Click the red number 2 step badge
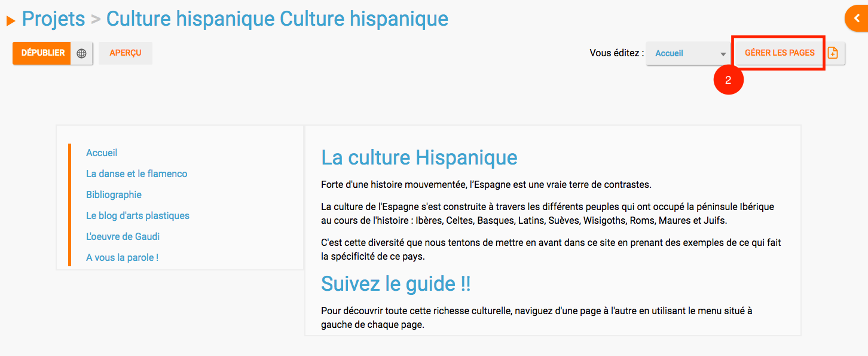This screenshot has height=356, width=868. (x=728, y=81)
